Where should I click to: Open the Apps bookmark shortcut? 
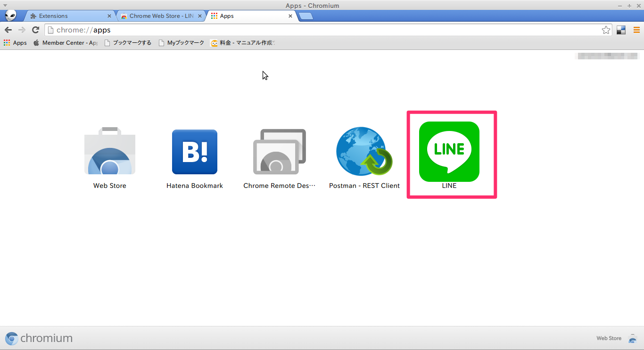[15, 43]
